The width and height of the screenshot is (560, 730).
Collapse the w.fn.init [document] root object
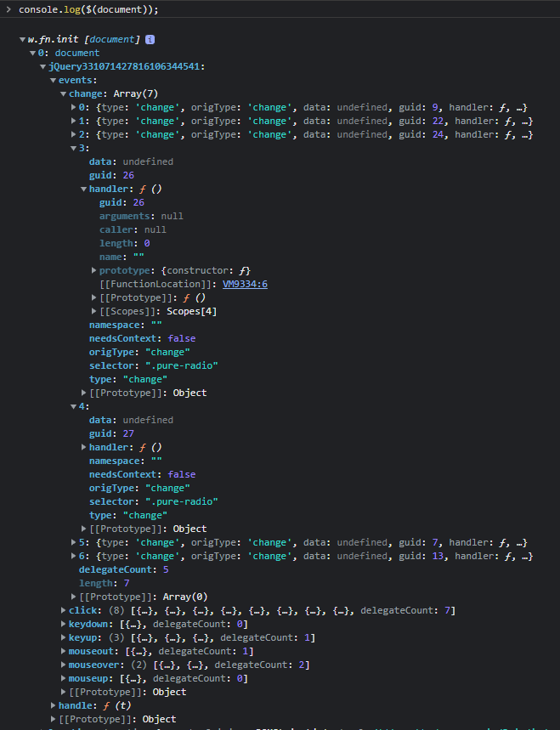22,40
